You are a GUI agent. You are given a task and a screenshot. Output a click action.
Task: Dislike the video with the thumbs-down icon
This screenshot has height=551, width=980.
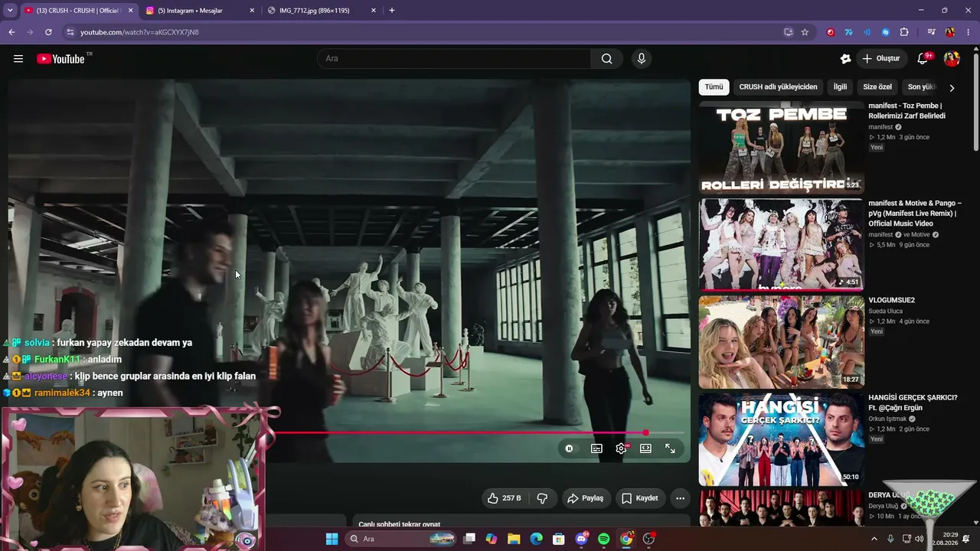[x=542, y=498]
